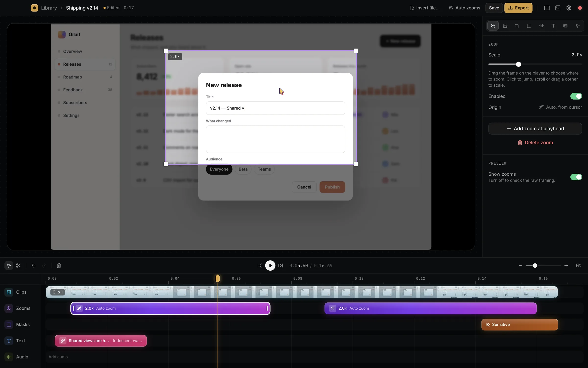This screenshot has width=588, height=368.
Task: Toggle the zoom Enabled switch
Action: [576, 96]
